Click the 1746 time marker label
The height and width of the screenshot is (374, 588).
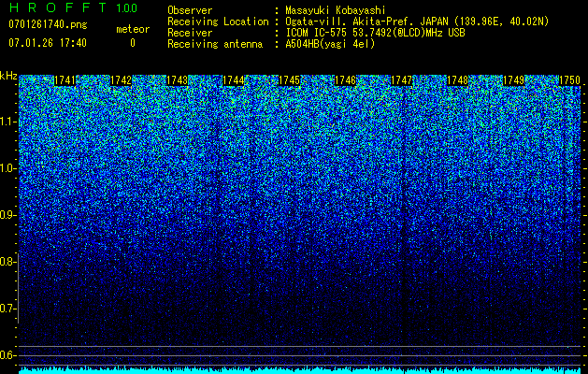345,80
